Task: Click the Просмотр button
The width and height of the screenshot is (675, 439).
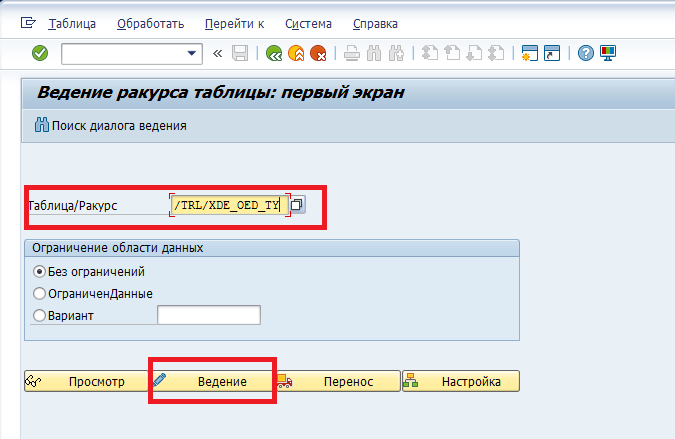Action: point(85,381)
